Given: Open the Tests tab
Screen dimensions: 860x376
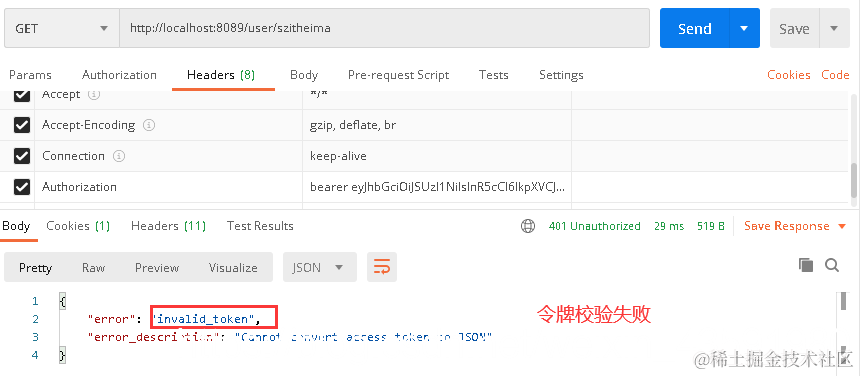Looking at the screenshot, I should click(x=493, y=75).
